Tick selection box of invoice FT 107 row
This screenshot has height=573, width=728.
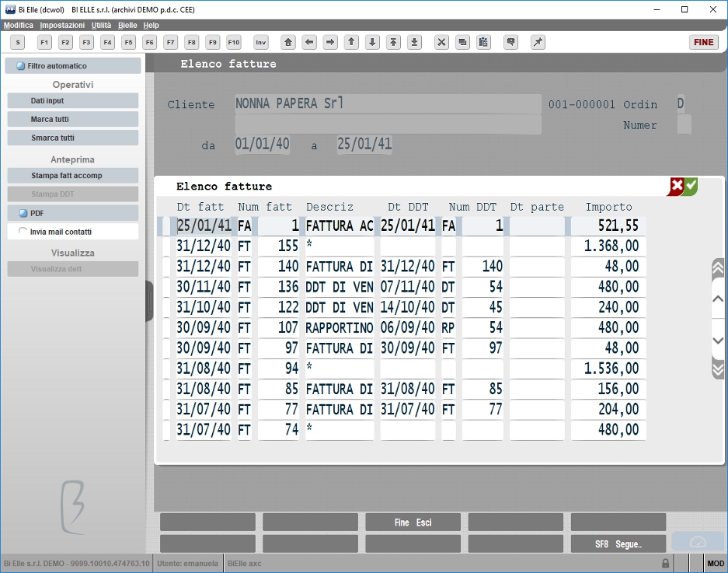(166, 327)
